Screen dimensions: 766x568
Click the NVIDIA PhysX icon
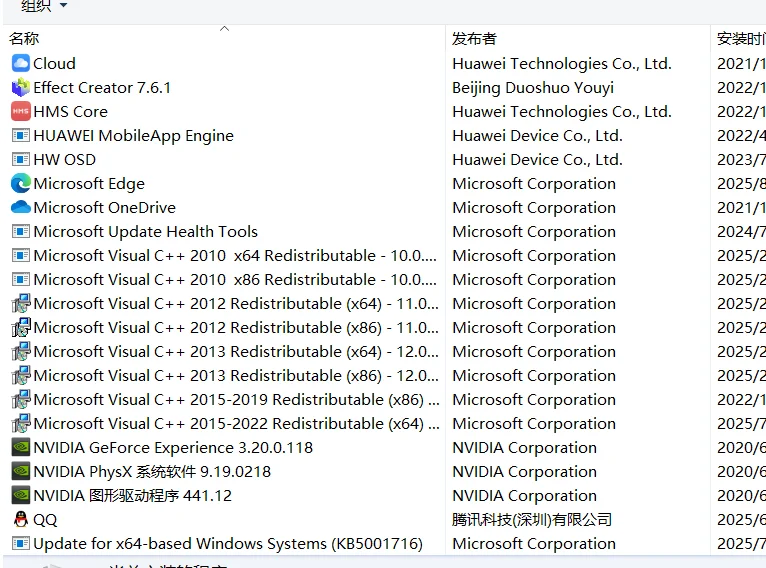[x=20, y=471]
